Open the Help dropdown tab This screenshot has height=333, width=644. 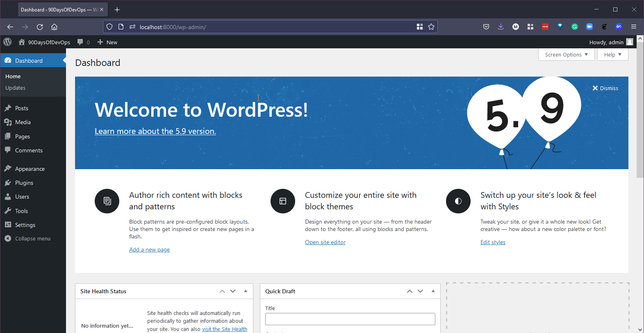click(x=612, y=54)
